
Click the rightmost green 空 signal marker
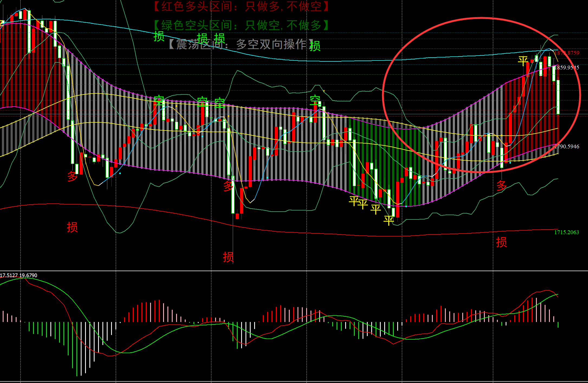(315, 100)
